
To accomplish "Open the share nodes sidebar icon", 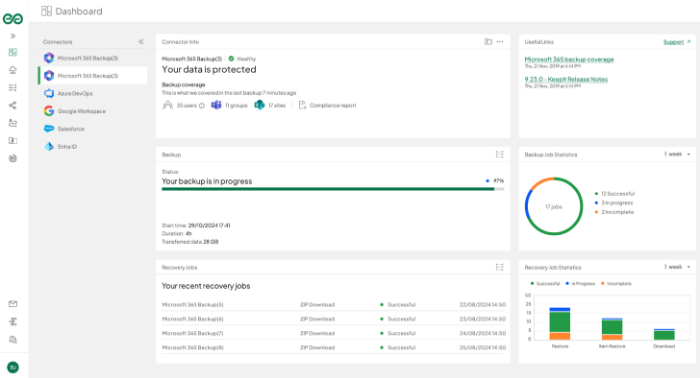I will pos(13,105).
